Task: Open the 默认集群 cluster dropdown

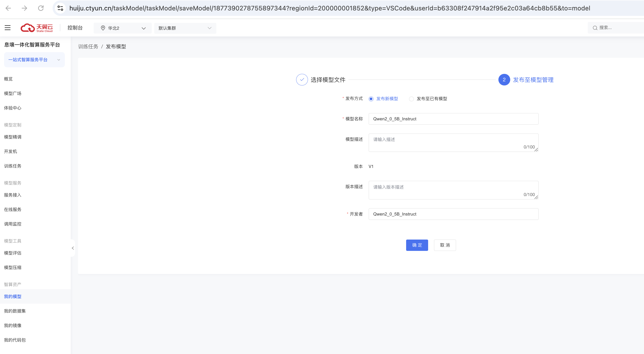Action: [x=185, y=28]
